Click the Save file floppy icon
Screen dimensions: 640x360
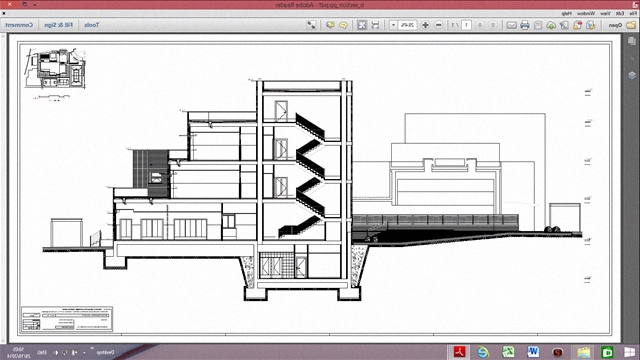tap(538, 25)
